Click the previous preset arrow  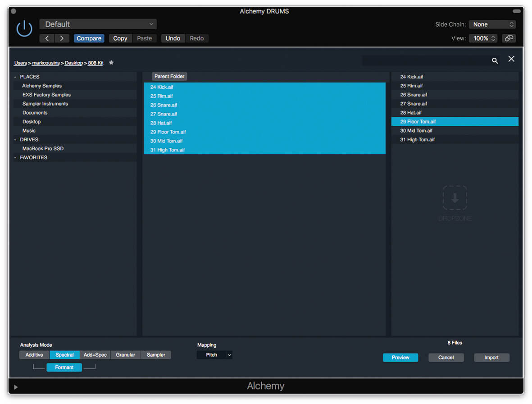[x=47, y=38]
